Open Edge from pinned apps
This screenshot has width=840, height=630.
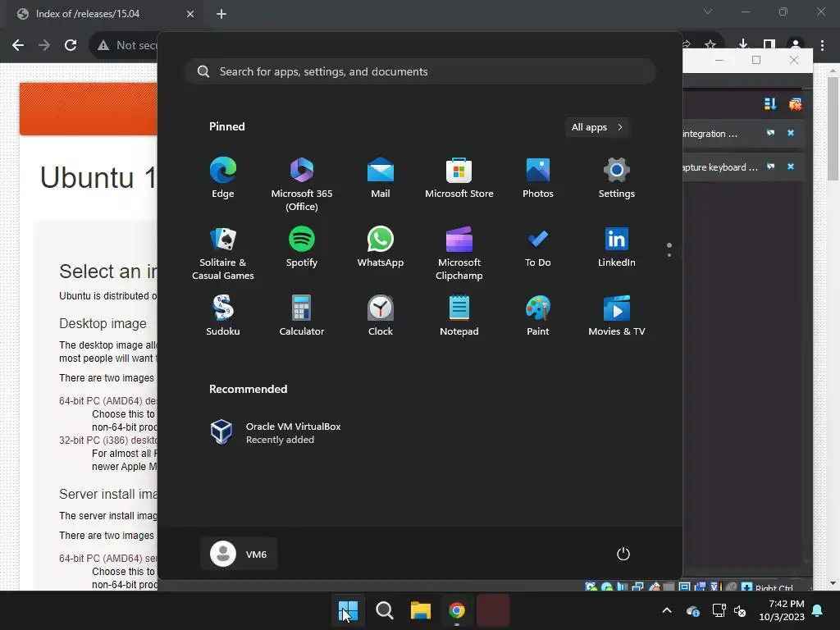pyautogui.click(x=223, y=178)
